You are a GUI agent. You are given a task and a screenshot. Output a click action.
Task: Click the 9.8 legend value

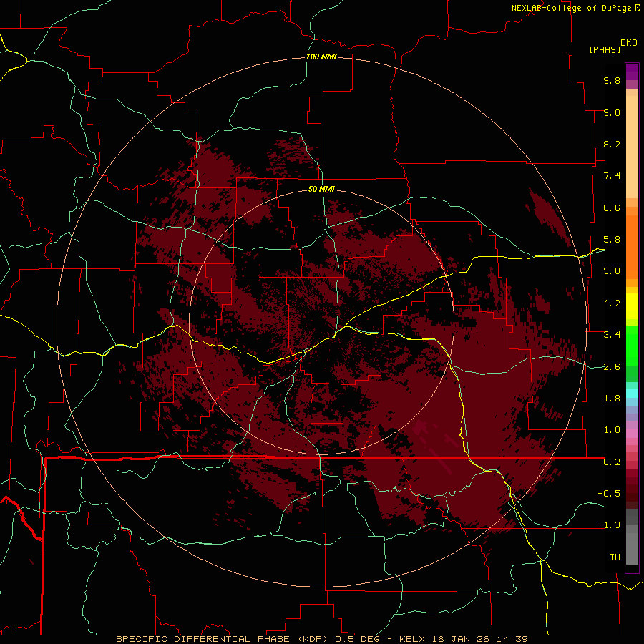[x=612, y=80]
